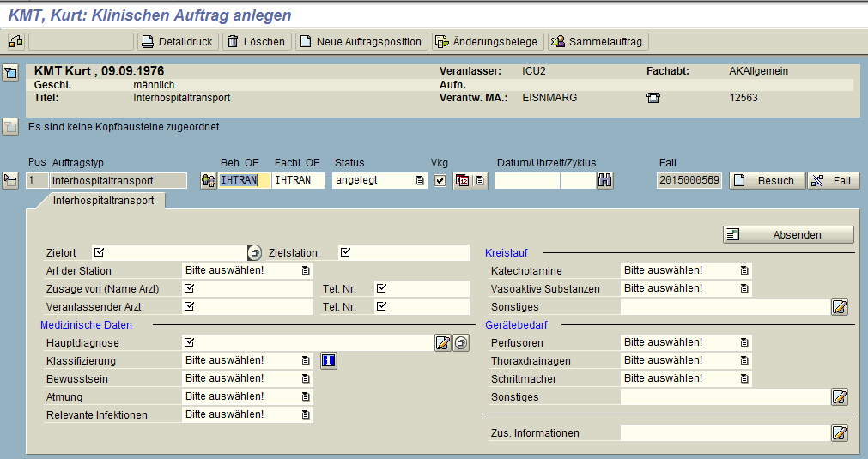Toggle the position row expand icon
Viewport: 868px width, 459px height.
[x=10, y=180]
